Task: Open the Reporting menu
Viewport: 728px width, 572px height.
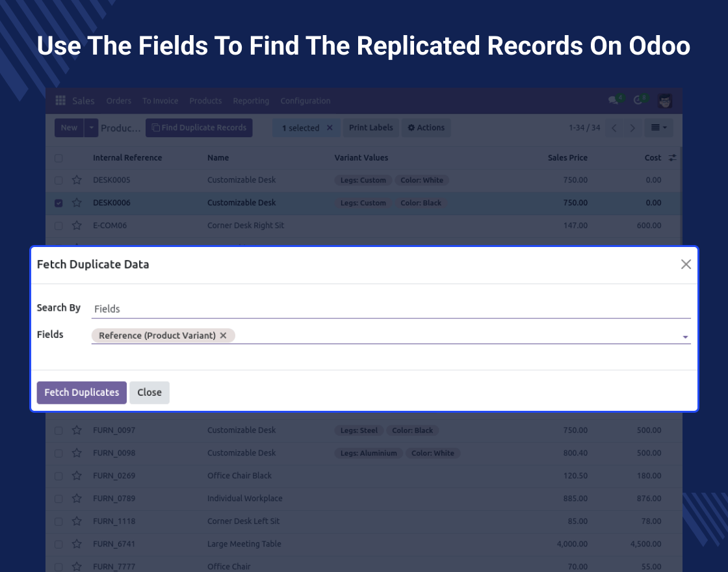Action: [251, 101]
